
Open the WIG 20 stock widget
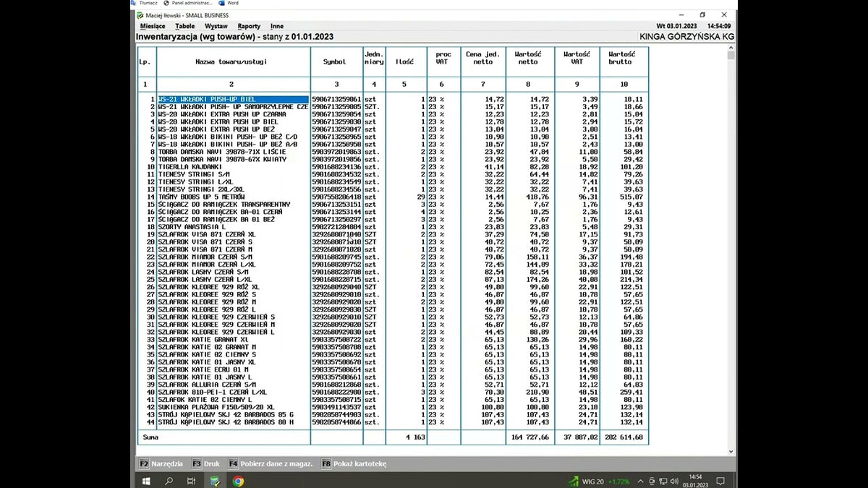(x=600, y=481)
